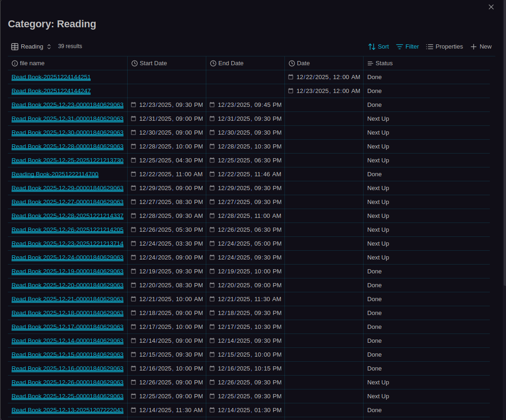Open Read Book-20251224144251 link
Viewport: 506px width, 420px height.
coord(51,77)
